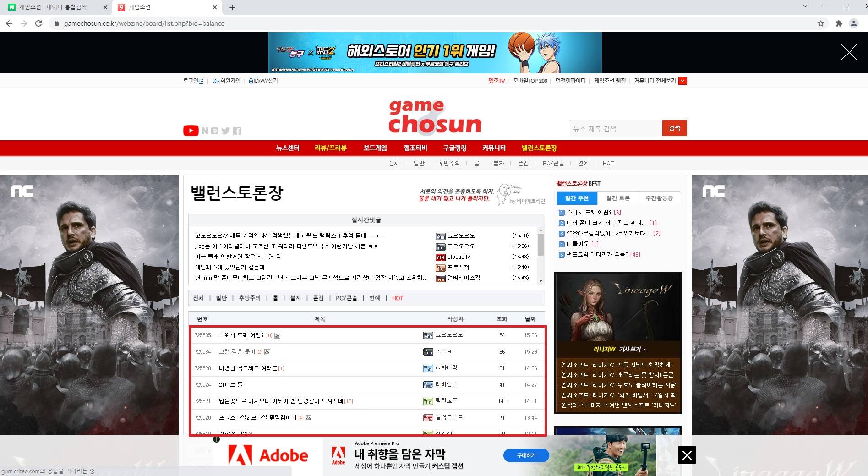Click the 뉴스 제목 검색 input field
Viewport: 868px width, 476px height.
tap(616, 129)
